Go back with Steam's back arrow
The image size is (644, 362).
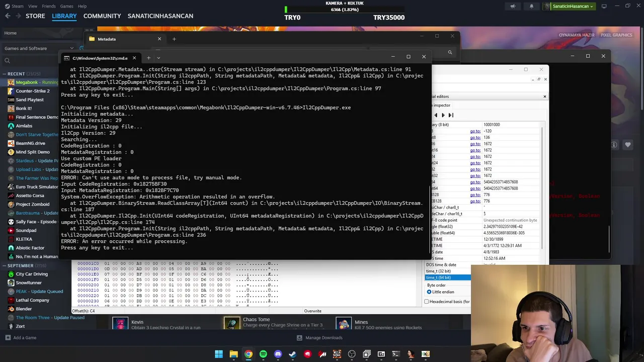pos(8,16)
